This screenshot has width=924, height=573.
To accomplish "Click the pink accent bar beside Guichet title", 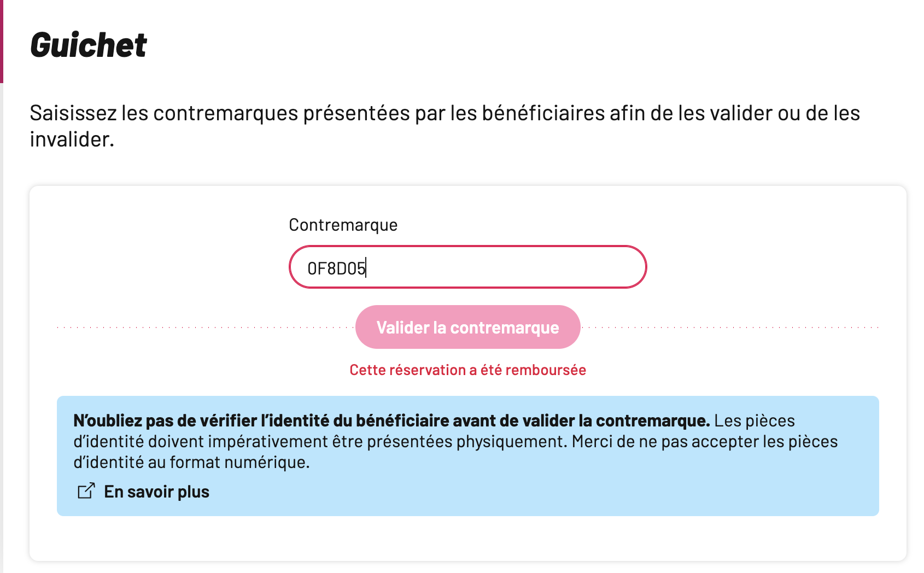I will [2, 42].
